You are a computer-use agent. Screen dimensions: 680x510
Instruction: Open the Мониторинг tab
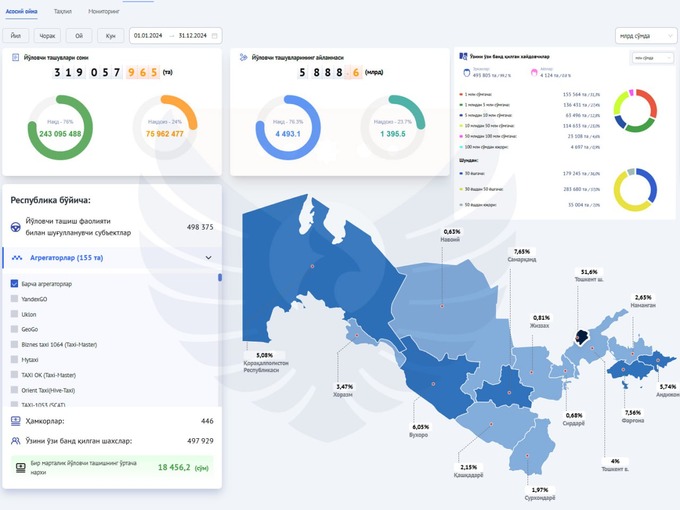[104, 10]
